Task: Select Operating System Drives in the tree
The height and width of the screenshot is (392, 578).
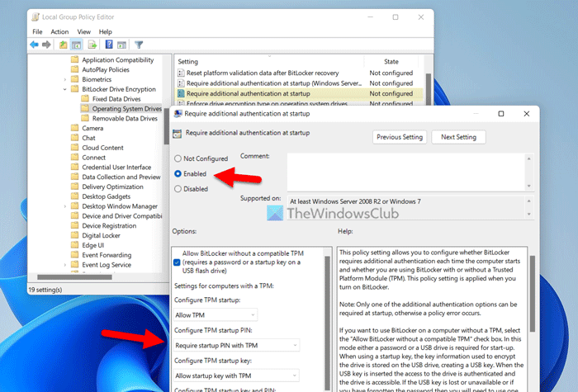Action: pyautogui.click(x=127, y=109)
